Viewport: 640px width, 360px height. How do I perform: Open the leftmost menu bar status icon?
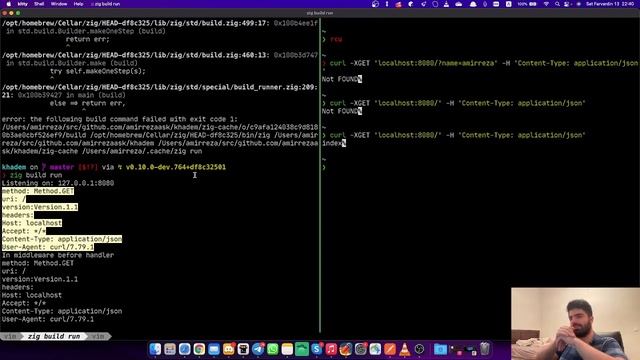tap(375, 4)
